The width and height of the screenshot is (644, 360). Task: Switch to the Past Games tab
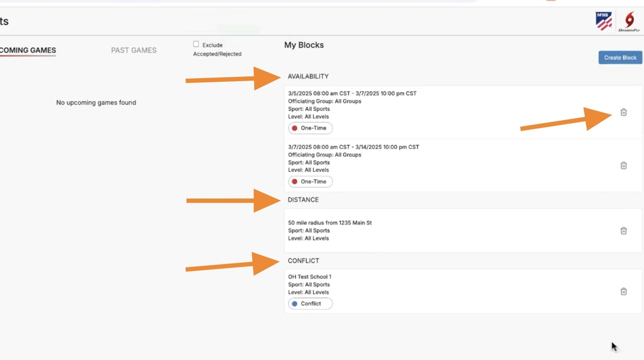click(x=133, y=51)
